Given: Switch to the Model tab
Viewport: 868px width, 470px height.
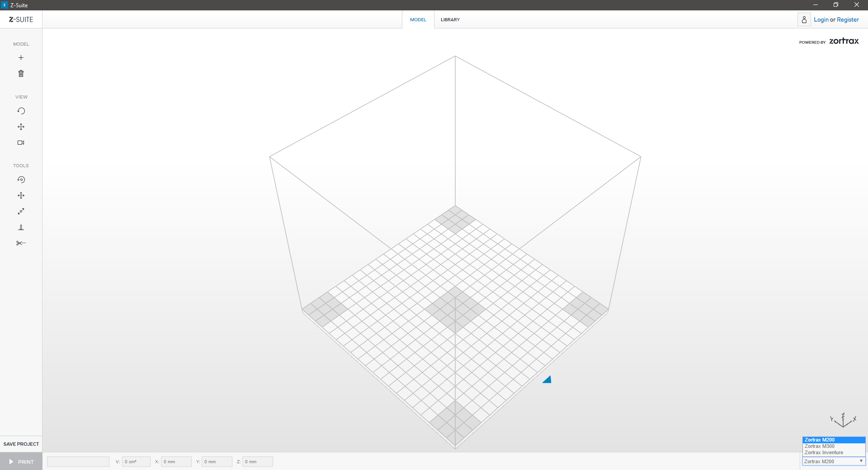Looking at the screenshot, I should click(x=418, y=20).
